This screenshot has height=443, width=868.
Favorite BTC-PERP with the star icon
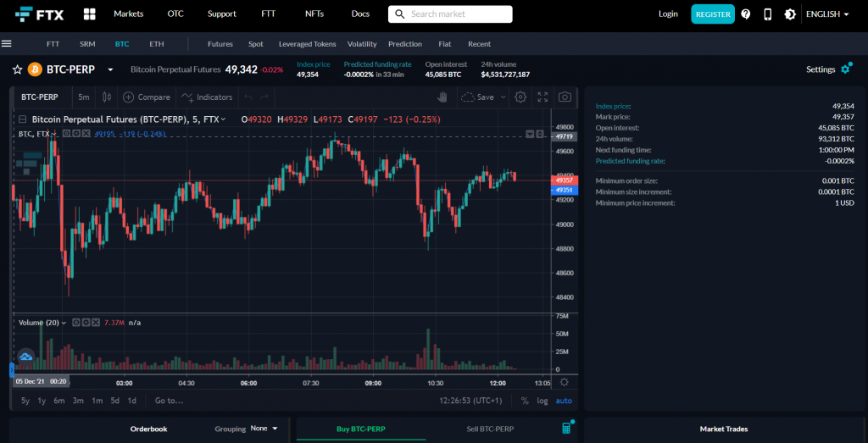pos(18,69)
